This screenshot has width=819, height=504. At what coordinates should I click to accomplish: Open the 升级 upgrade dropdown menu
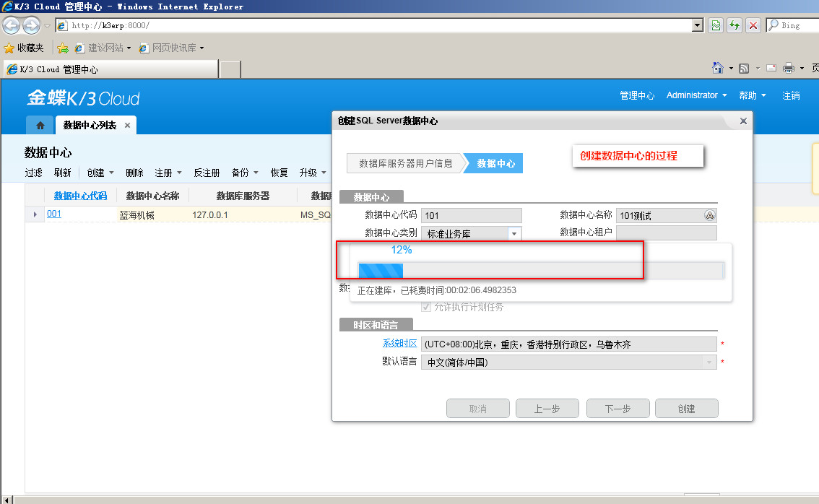coord(313,173)
